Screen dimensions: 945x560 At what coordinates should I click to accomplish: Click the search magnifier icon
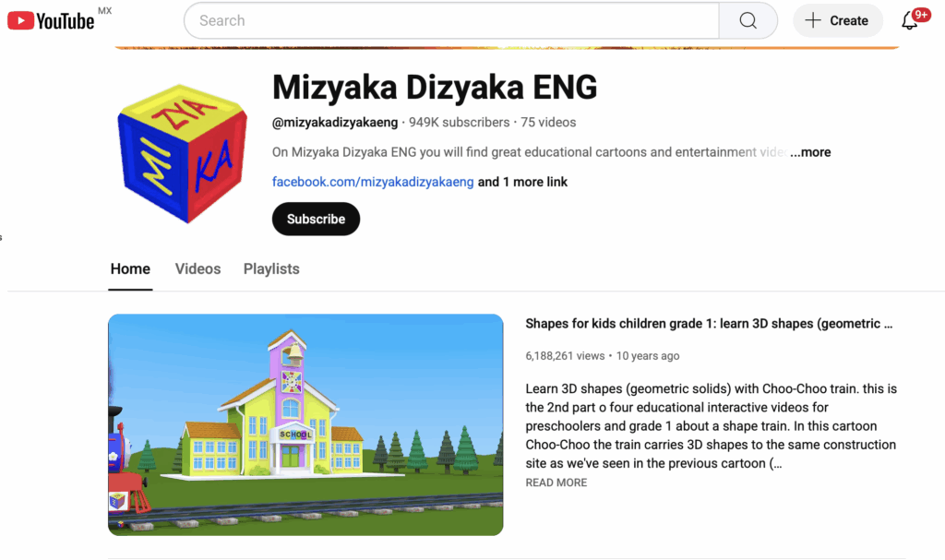(748, 19)
